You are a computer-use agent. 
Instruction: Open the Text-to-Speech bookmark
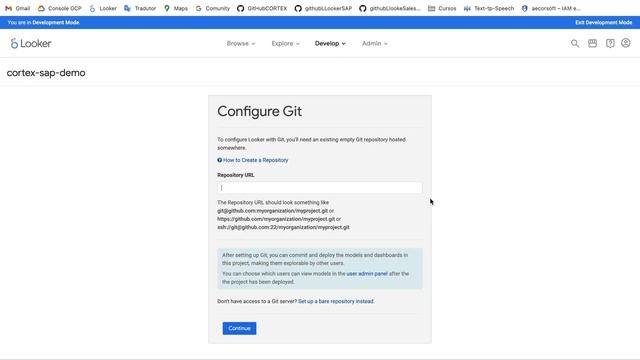point(489,8)
